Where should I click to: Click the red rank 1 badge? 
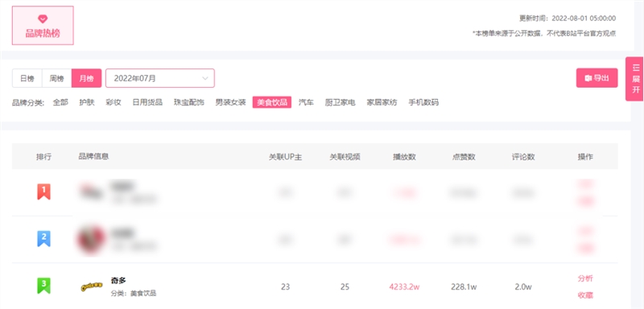coord(43,192)
